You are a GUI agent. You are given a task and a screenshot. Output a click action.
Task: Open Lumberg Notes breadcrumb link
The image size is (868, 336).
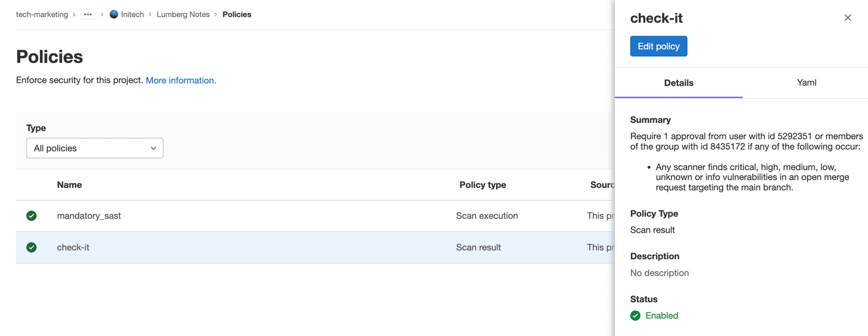[x=183, y=15]
